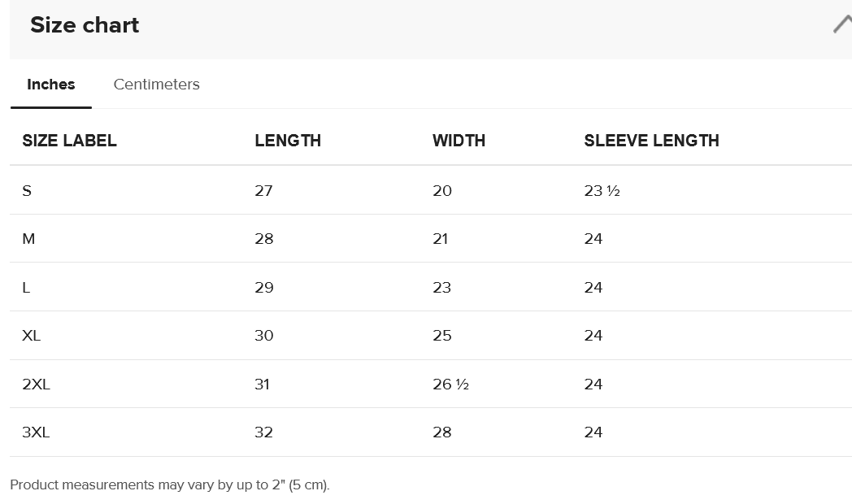
Task: Click the Size chart heading
Action: pos(85,25)
